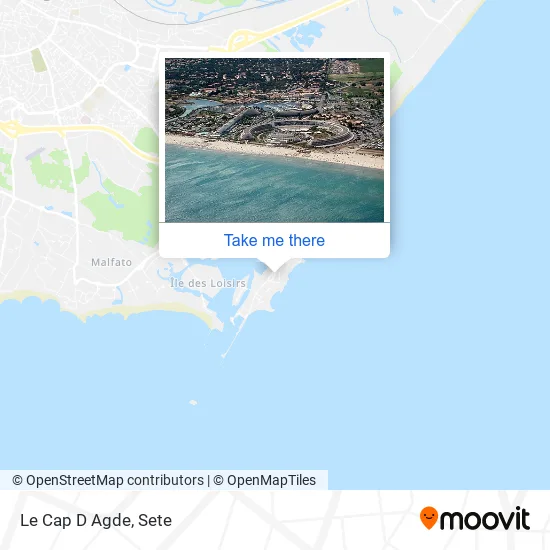Click the yellow road junction on left edge
The image size is (550, 550).
click(11, 128)
